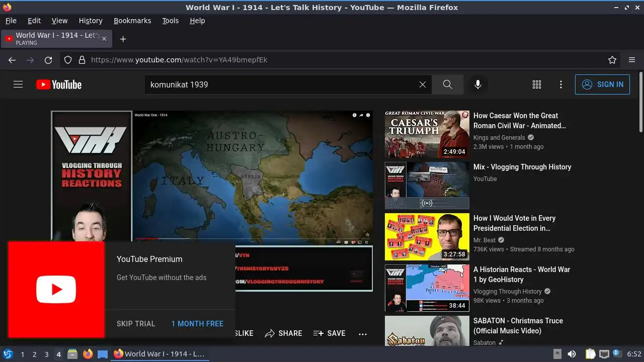
Task: Click the page vertical scrollbar
Action: (x=640, y=103)
